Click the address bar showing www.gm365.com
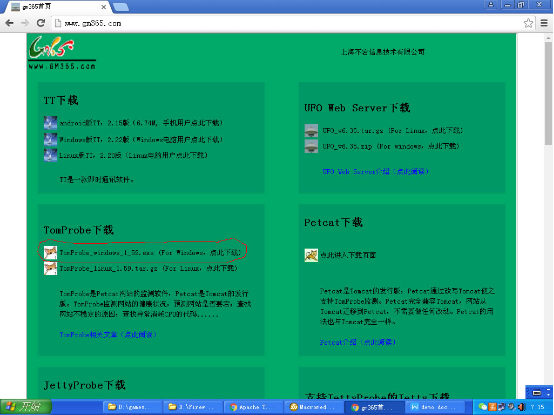The width and height of the screenshot is (554, 415). [x=286, y=23]
